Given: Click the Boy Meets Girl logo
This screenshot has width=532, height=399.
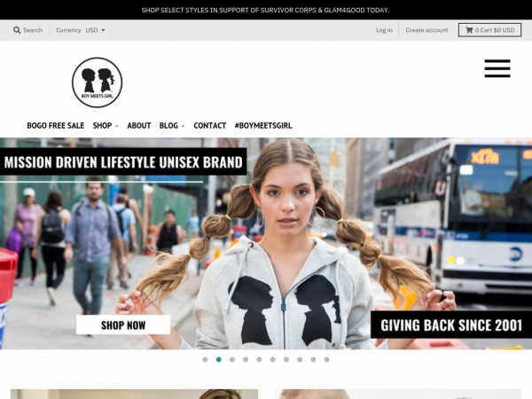Looking at the screenshot, I should 97,82.
